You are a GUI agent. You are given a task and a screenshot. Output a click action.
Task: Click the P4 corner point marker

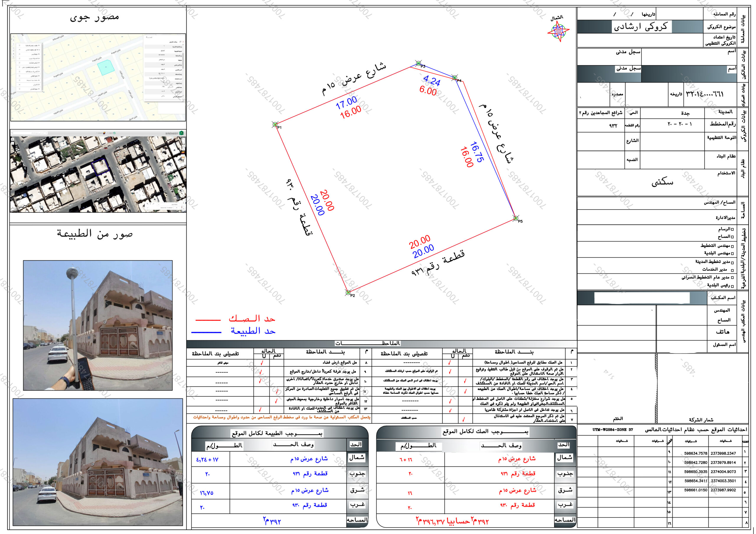click(455, 78)
